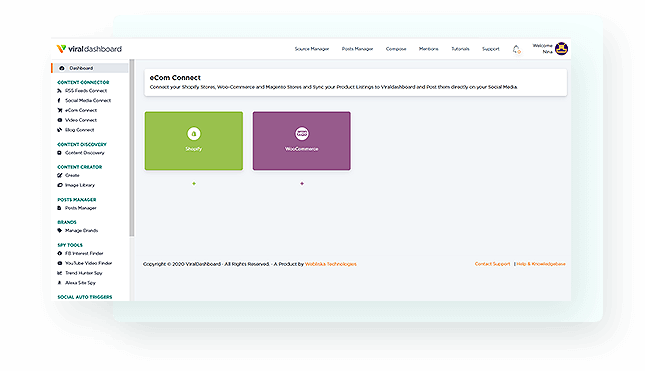Click the purple plus under WooCommerce
Image resolution: width=645 pixels, height=371 pixels.
pos(302,183)
